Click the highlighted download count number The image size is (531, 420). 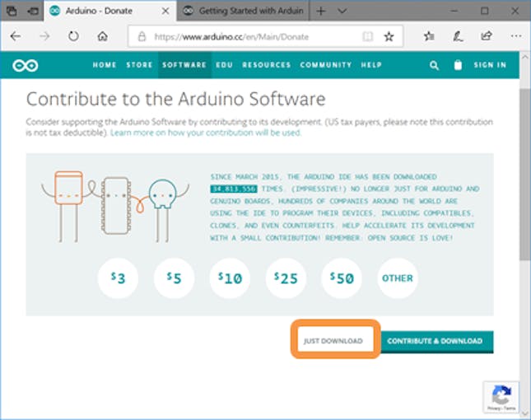point(234,189)
